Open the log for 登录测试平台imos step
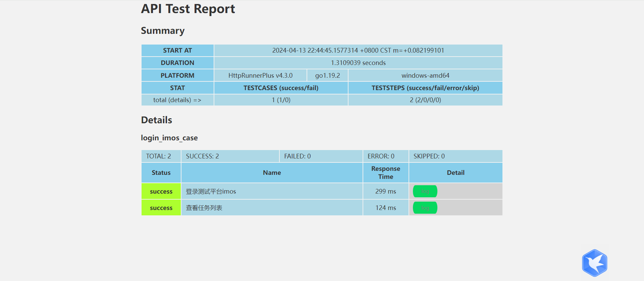This screenshot has width=644, height=281. [x=425, y=191]
